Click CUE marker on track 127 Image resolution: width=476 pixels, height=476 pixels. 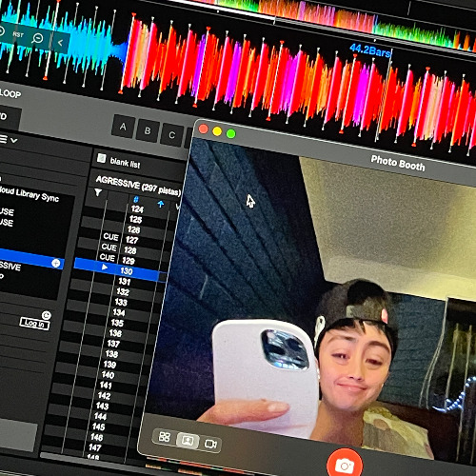click(110, 237)
